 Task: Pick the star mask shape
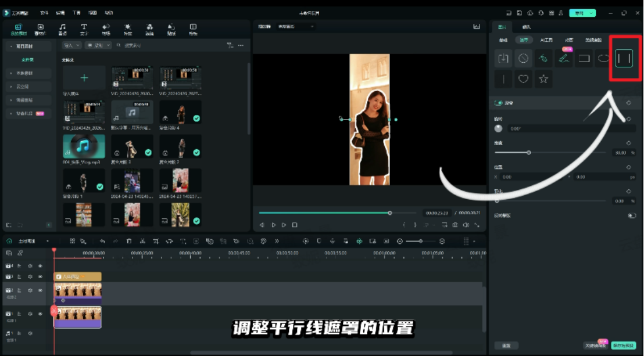(x=543, y=79)
